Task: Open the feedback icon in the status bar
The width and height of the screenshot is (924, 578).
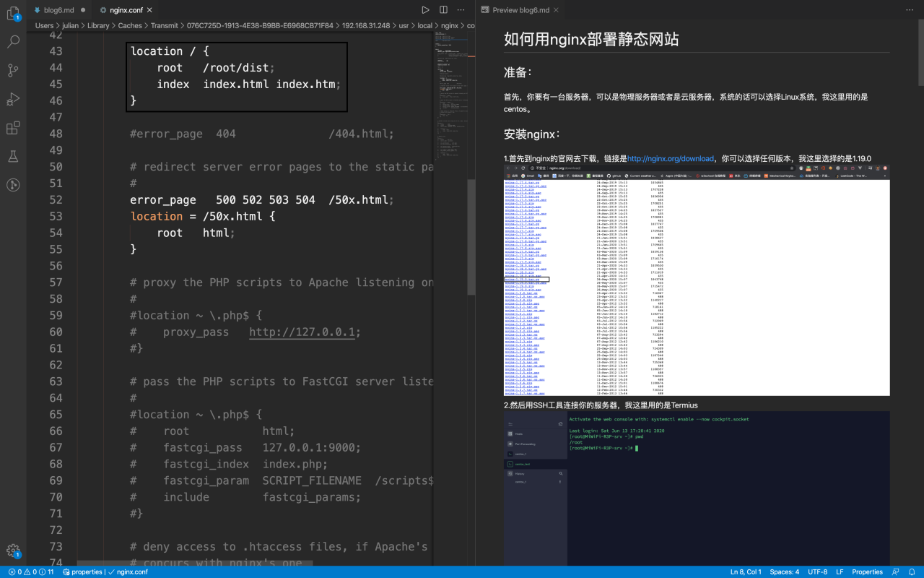Action: 896,571
